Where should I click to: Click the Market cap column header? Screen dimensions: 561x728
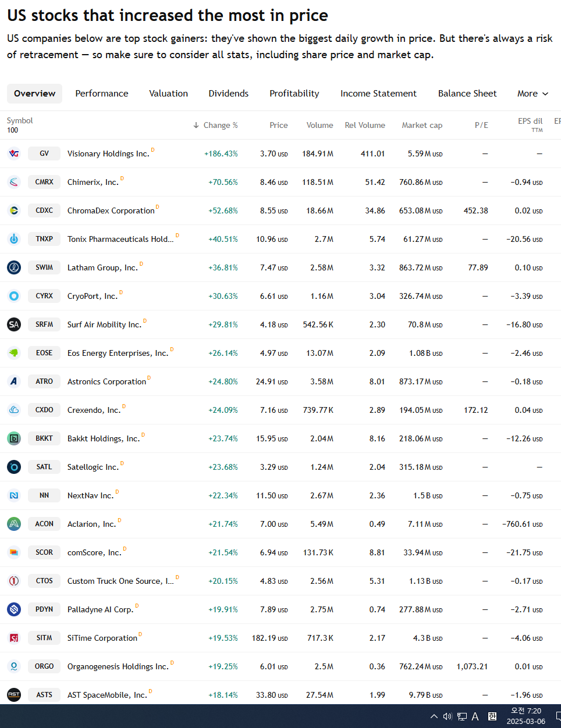422,125
